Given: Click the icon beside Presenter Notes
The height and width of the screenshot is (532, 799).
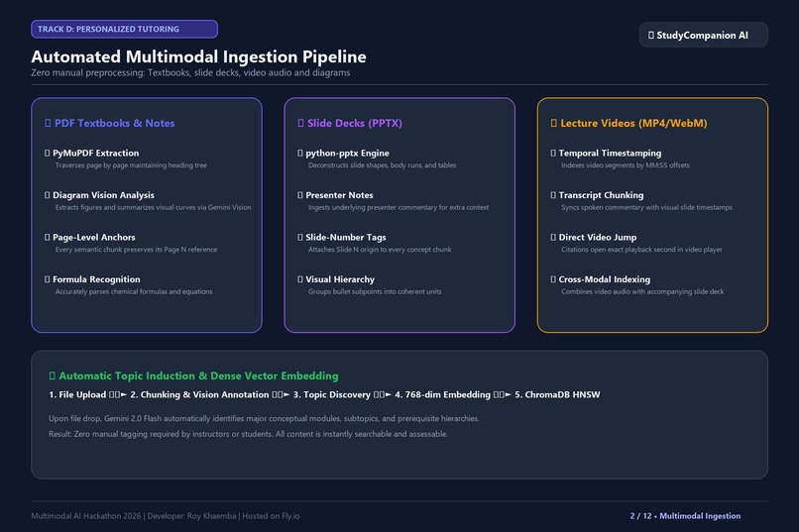Looking at the screenshot, I should tap(300, 195).
